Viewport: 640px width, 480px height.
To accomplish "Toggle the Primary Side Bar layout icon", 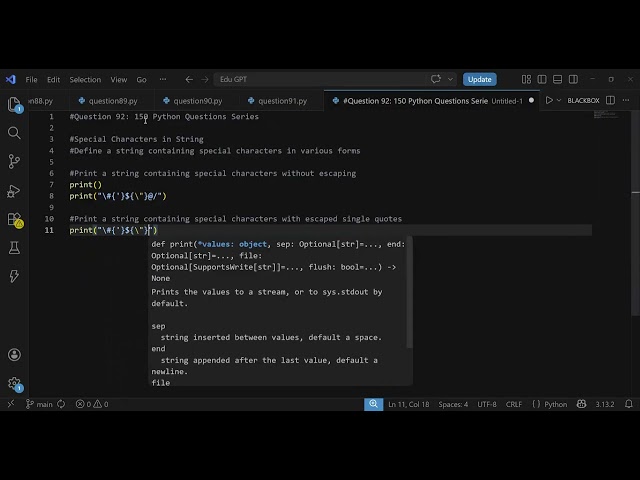I will point(542,79).
